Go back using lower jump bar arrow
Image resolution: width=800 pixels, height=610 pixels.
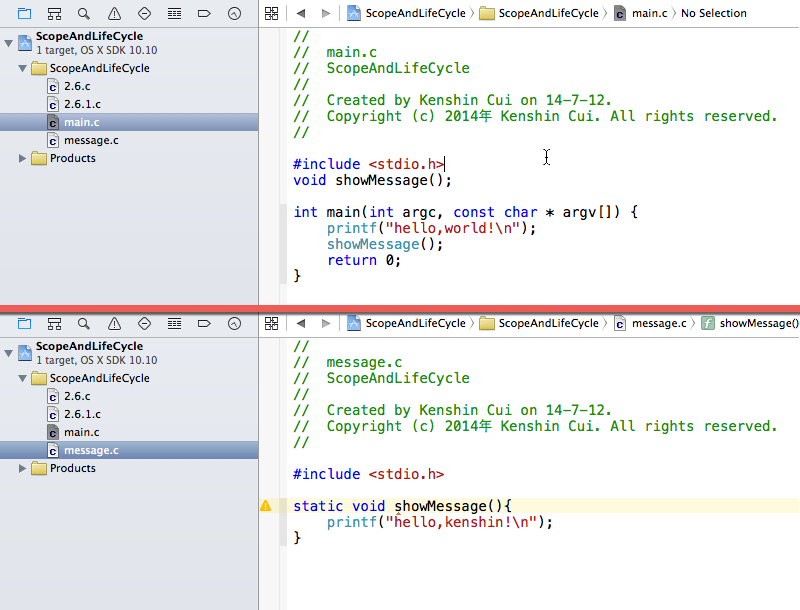tap(300, 323)
